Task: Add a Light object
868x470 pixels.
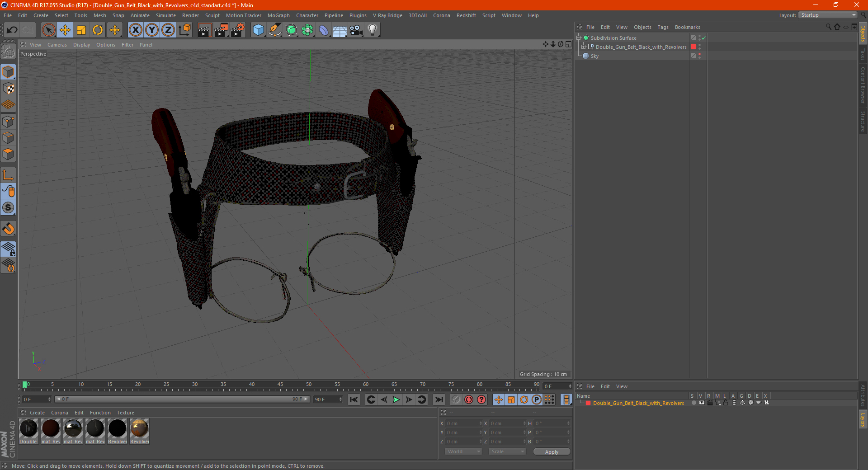Action: click(373, 30)
